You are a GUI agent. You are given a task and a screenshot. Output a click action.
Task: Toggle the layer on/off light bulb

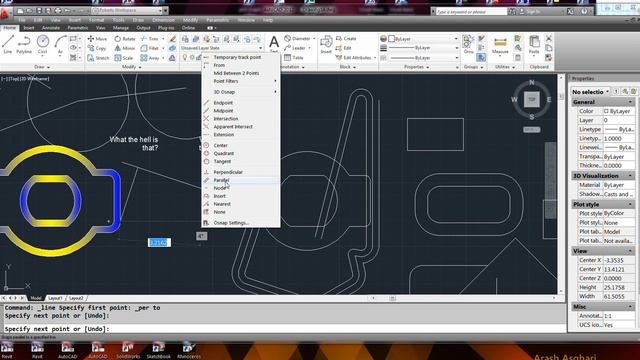tap(185, 58)
